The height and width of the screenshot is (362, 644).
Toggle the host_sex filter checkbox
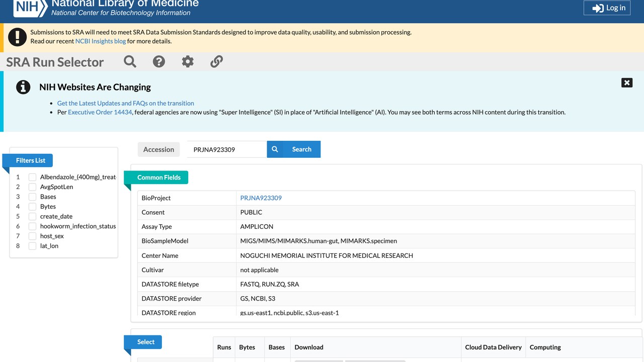coord(32,236)
